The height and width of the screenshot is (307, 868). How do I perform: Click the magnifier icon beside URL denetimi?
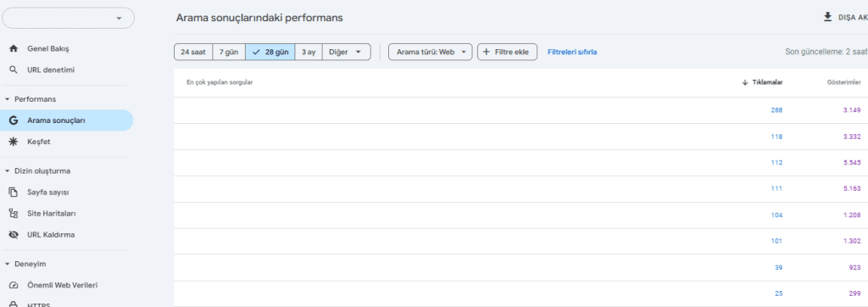point(14,70)
